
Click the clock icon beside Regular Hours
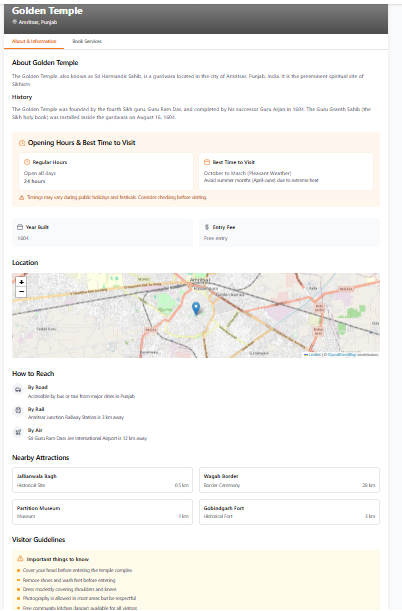click(27, 162)
